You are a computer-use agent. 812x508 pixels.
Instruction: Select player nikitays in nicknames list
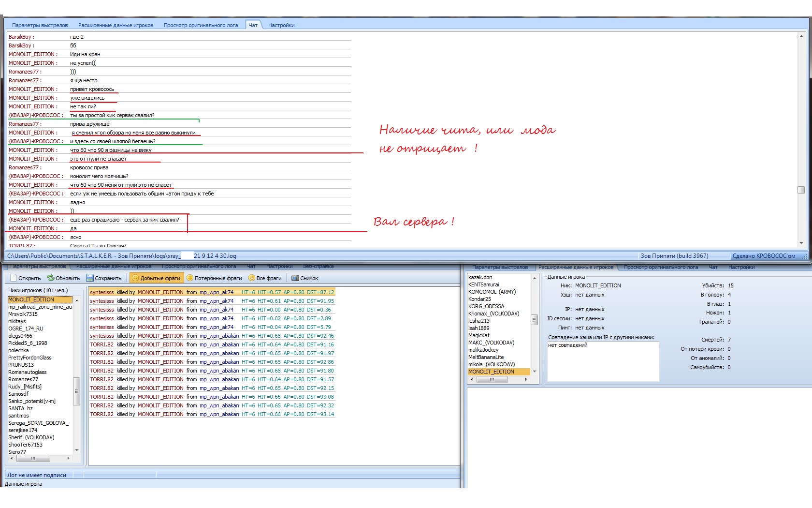tap(17, 321)
